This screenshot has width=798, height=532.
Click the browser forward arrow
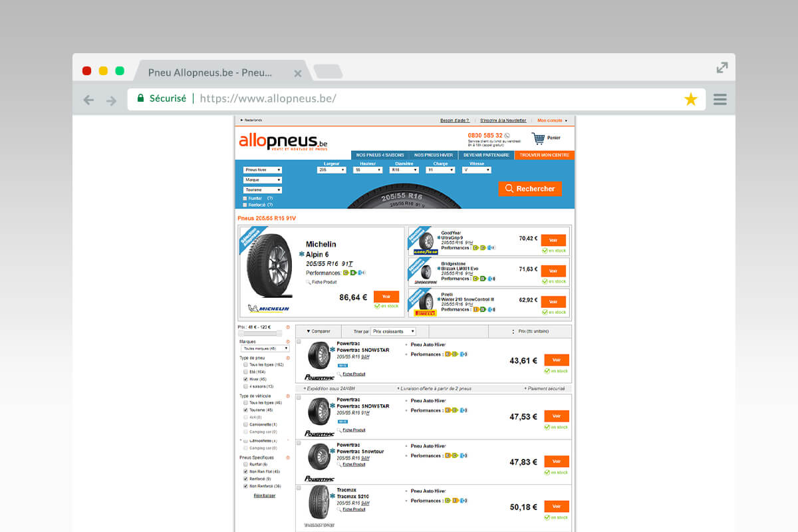(111, 100)
